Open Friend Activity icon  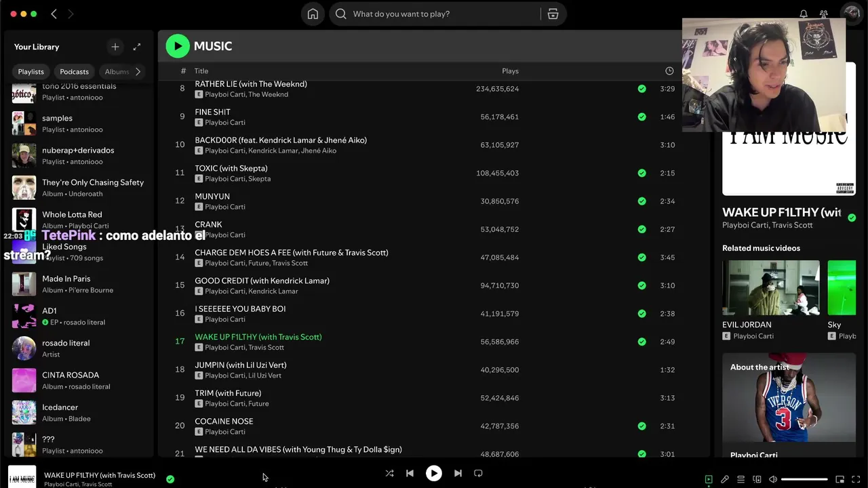tap(824, 14)
